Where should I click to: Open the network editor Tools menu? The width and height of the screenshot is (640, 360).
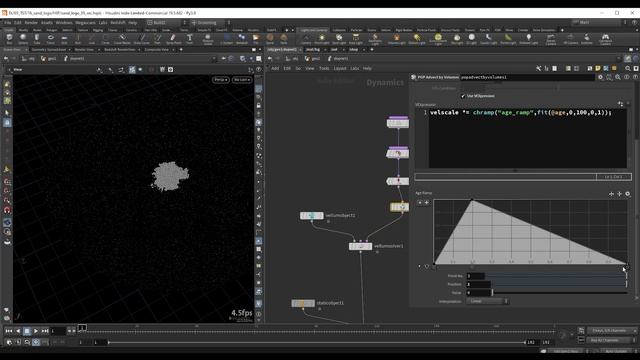(x=324, y=69)
